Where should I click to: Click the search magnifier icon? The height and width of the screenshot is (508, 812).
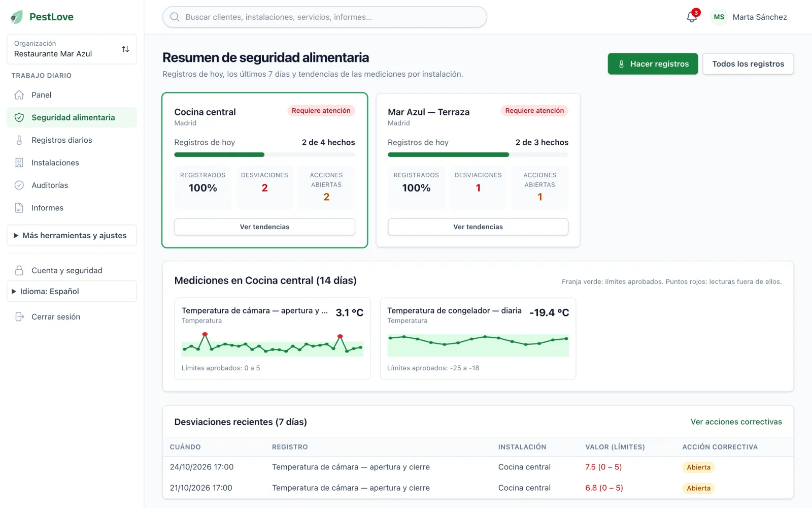pos(175,17)
